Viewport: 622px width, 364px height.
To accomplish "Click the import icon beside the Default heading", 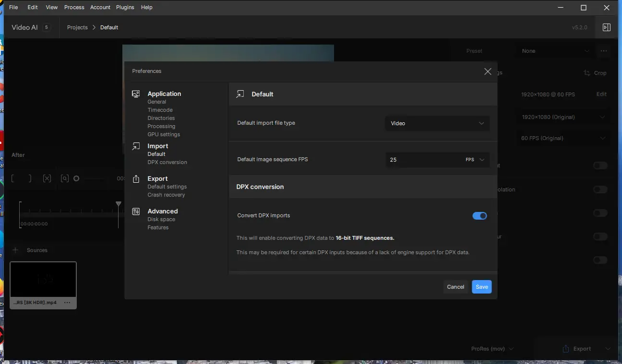I will pyautogui.click(x=240, y=94).
